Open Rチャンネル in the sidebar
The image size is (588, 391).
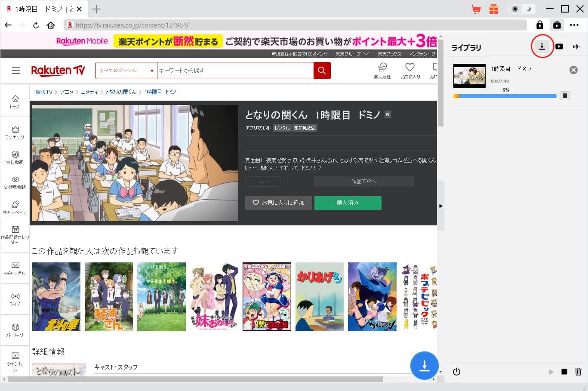pos(15,269)
